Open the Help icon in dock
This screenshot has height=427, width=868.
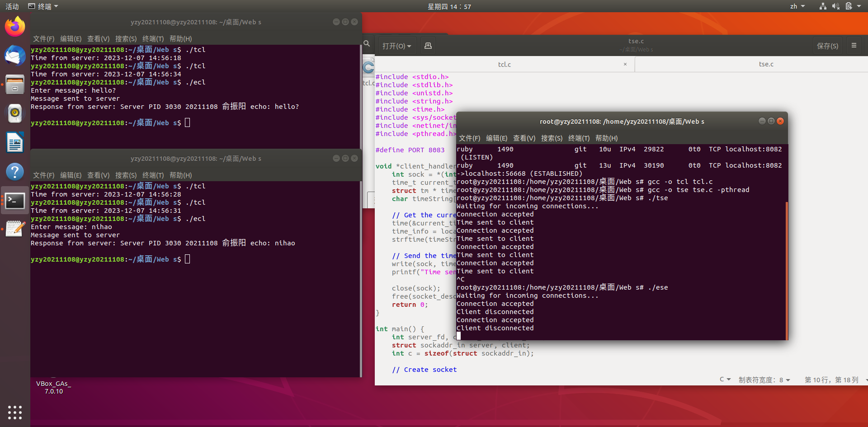15,172
